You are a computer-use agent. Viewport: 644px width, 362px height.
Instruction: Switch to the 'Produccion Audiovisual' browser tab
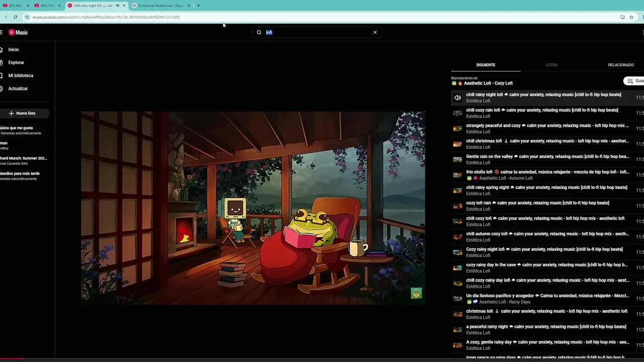[161, 6]
